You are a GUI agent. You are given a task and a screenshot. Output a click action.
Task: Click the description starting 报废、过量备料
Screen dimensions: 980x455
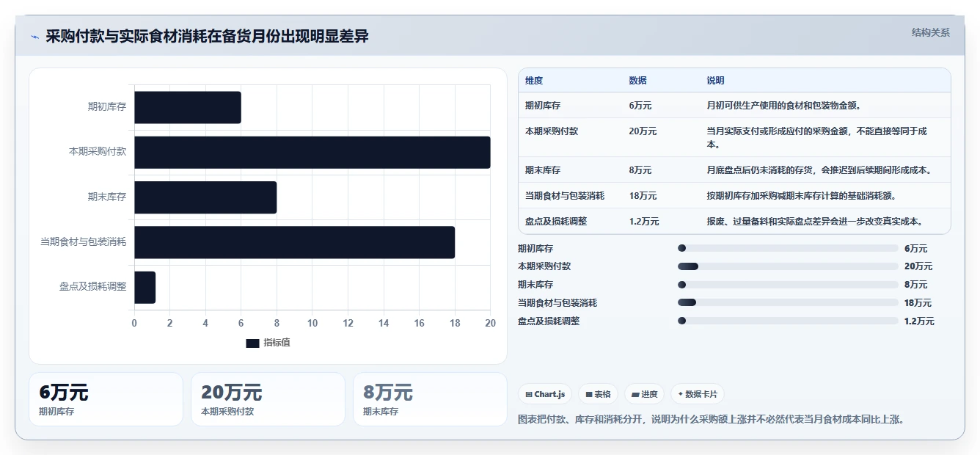tap(814, 222)
